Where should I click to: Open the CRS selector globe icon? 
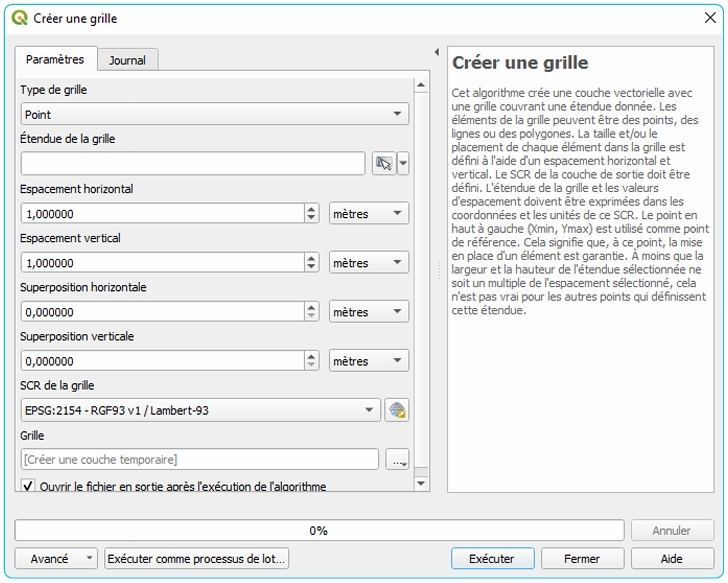pos(397,410)
